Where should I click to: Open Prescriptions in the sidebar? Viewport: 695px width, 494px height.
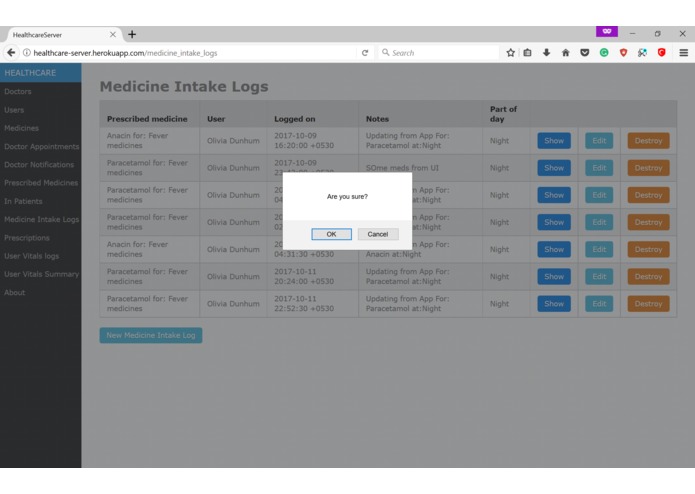pos(27,237)
